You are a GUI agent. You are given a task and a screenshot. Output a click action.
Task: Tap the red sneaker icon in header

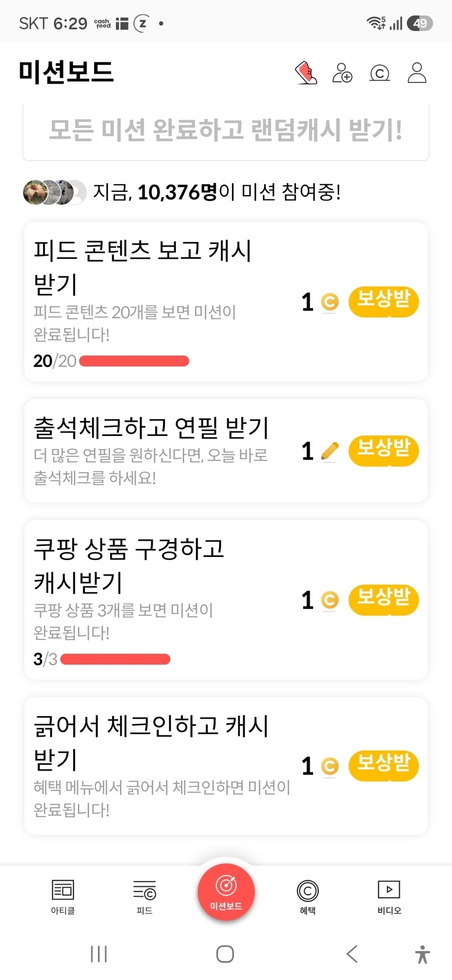click(x=306, y=72)
